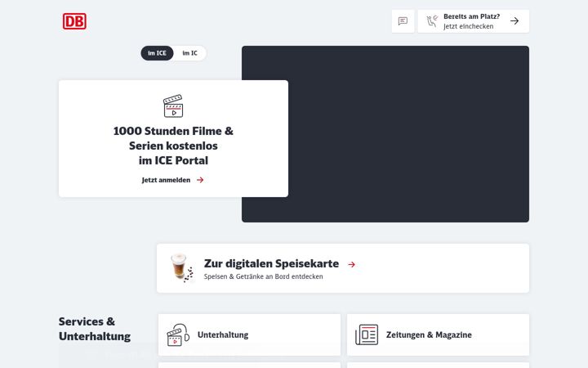Click Bereits am Platz? check-in button
This screenshot has height=368, width=588.
(x=473, y=21)
